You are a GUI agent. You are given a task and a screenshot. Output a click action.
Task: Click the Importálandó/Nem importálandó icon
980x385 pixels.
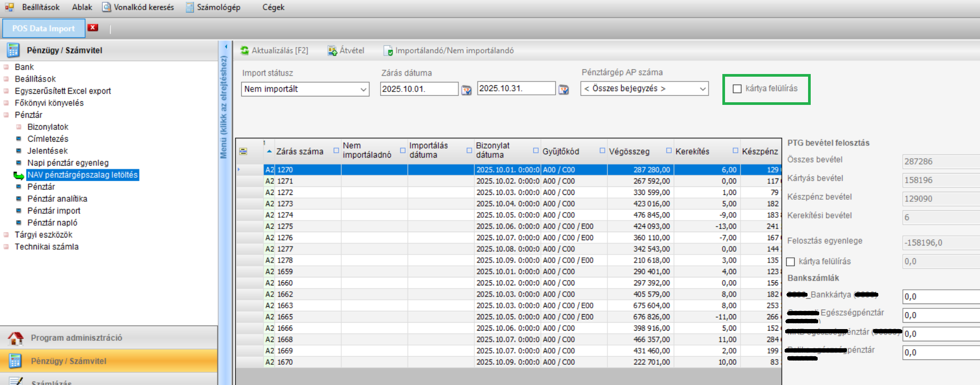[388, 51]
